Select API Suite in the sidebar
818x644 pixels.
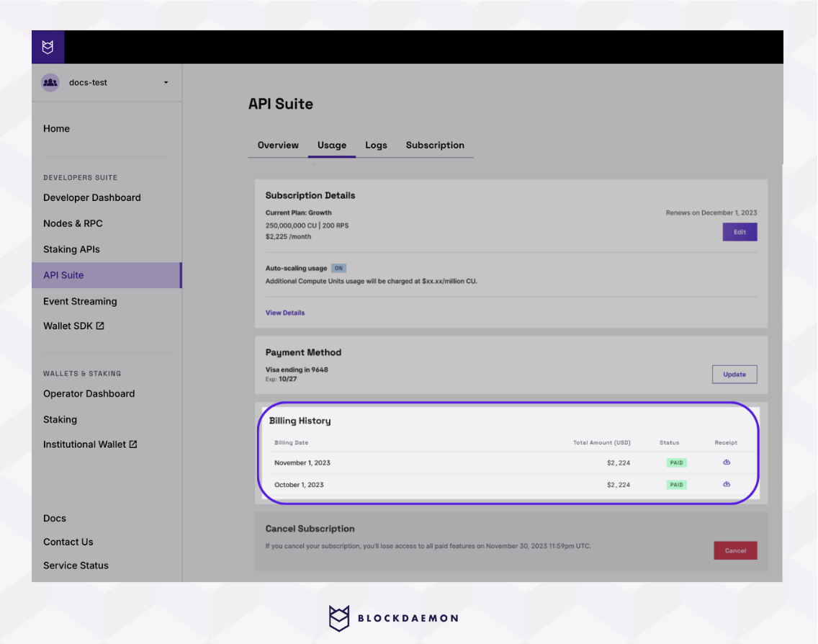[107, 275]
